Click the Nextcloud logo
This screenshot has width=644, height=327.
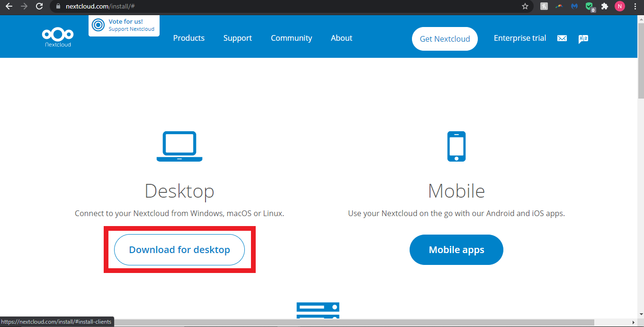point(58,38)
